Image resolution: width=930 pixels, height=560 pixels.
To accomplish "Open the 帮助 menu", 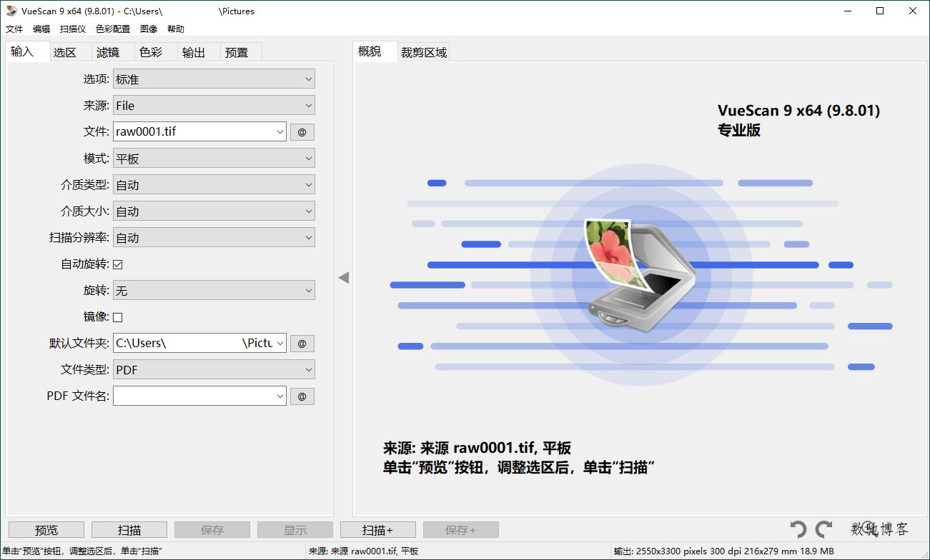I will point(176,29).
